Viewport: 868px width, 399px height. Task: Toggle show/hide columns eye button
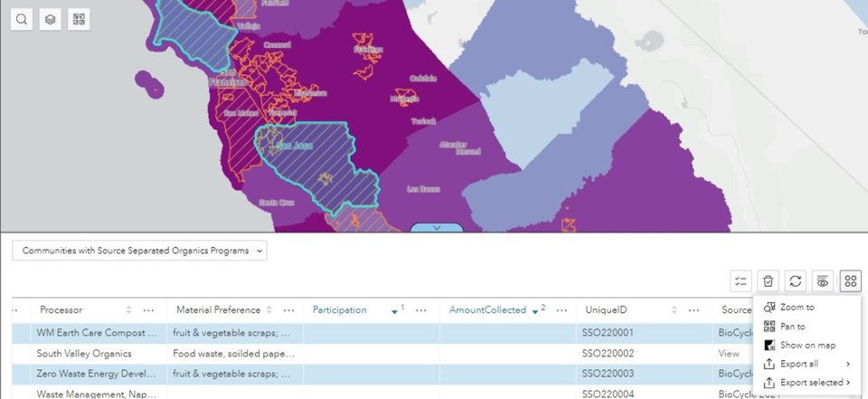click(x=822, y=281)
